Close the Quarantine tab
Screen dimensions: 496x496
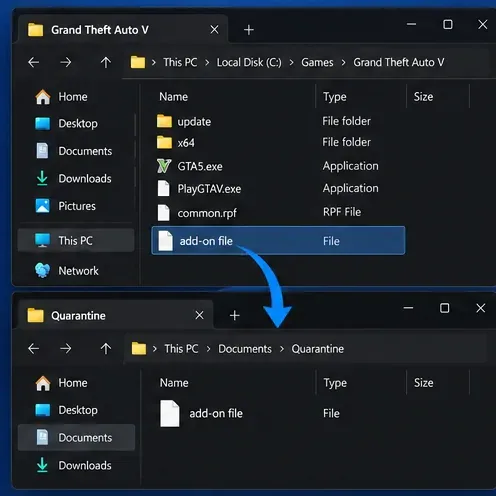coord(199,315)
